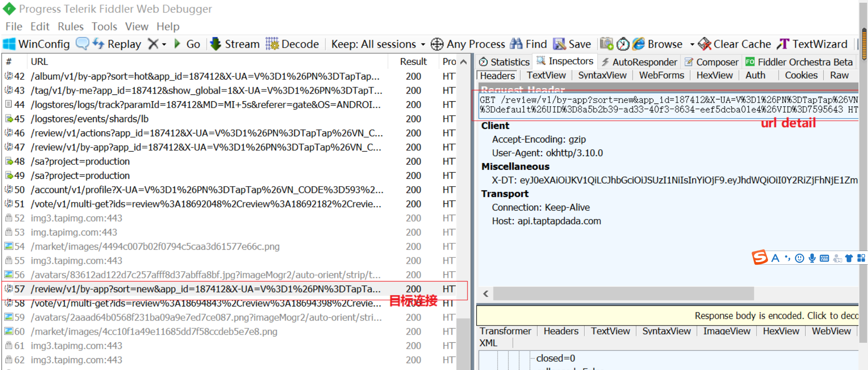
Task: Click the Go toolbar button
Action: pyautogui.click(x=187, y=44)
